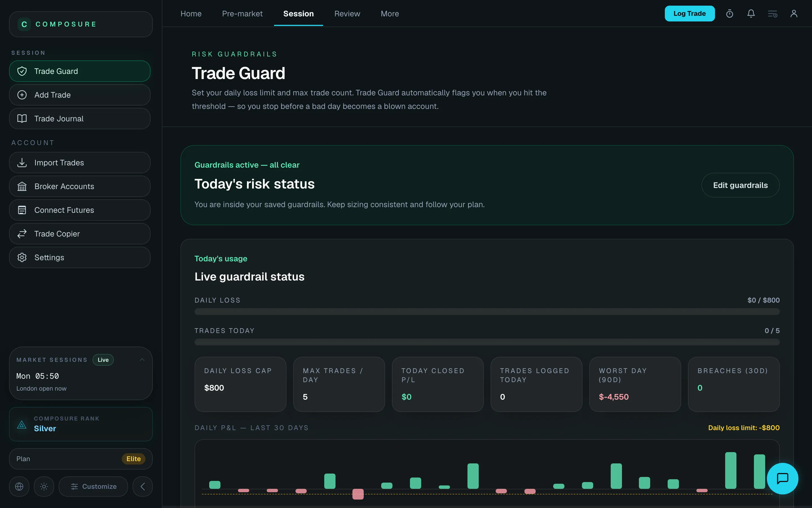Click the Today Closed P/L card
This screenshot has height=508, width=812.
(438, 384)
